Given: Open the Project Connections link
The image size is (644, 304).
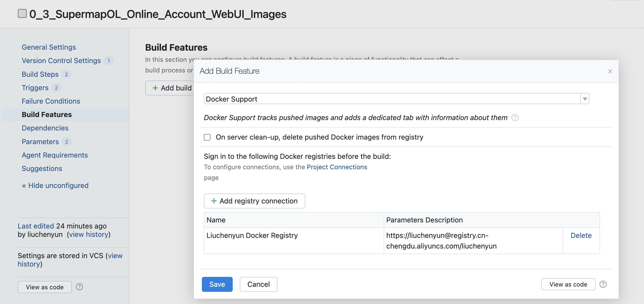Looking at the screenshot, I should click(337, 167).
